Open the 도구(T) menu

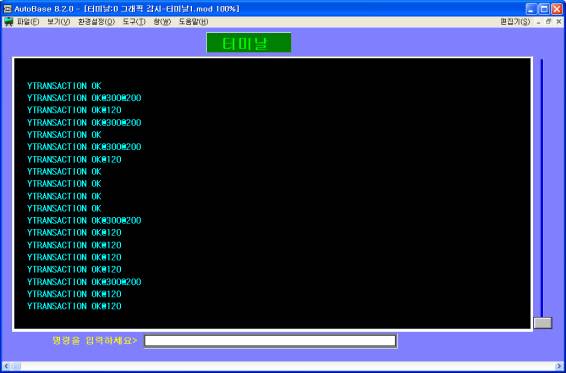click(134, 22)
